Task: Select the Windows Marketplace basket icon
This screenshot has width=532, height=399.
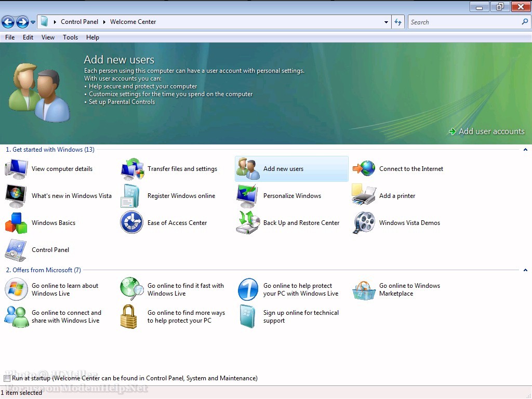Action: 364,291
